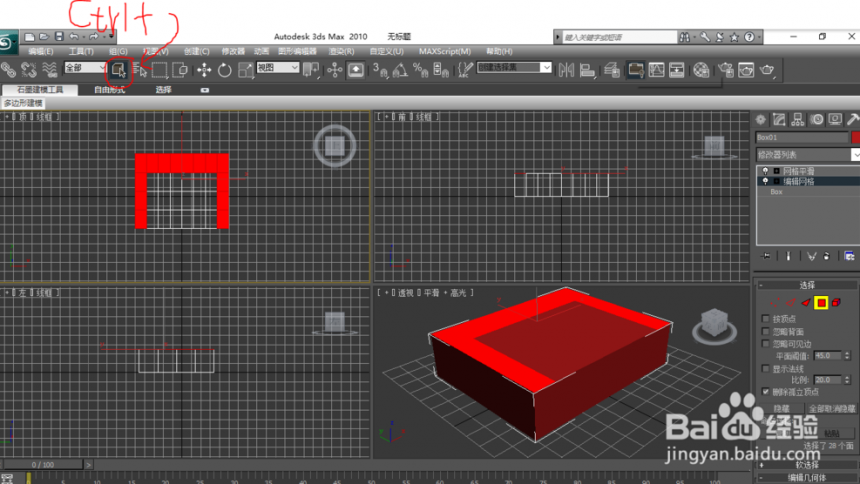This screenshot has width=860, height=484.
Task: Activate the Select Object tool
Action: click(118, 70)
